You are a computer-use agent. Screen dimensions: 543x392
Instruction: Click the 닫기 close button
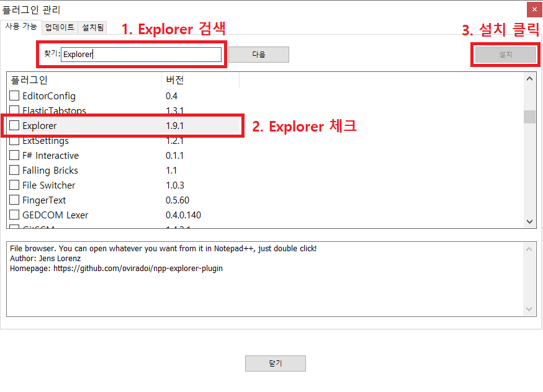(x=276, y=363)
